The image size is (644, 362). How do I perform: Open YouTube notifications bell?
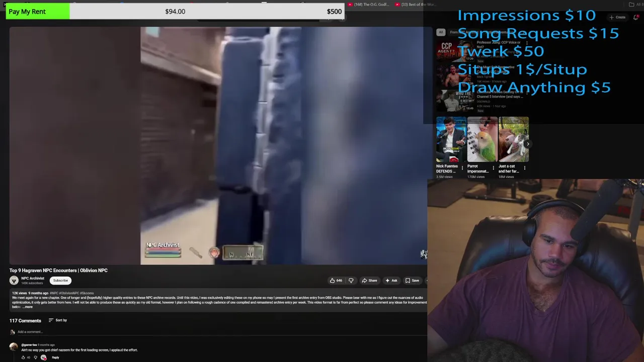pos(636,17)
